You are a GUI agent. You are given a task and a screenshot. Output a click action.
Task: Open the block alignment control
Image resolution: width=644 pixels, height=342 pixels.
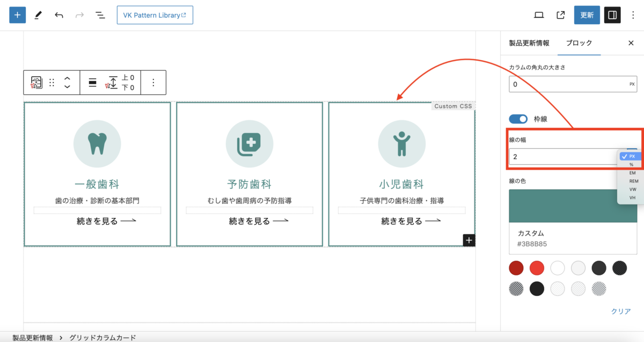[93, 83]
